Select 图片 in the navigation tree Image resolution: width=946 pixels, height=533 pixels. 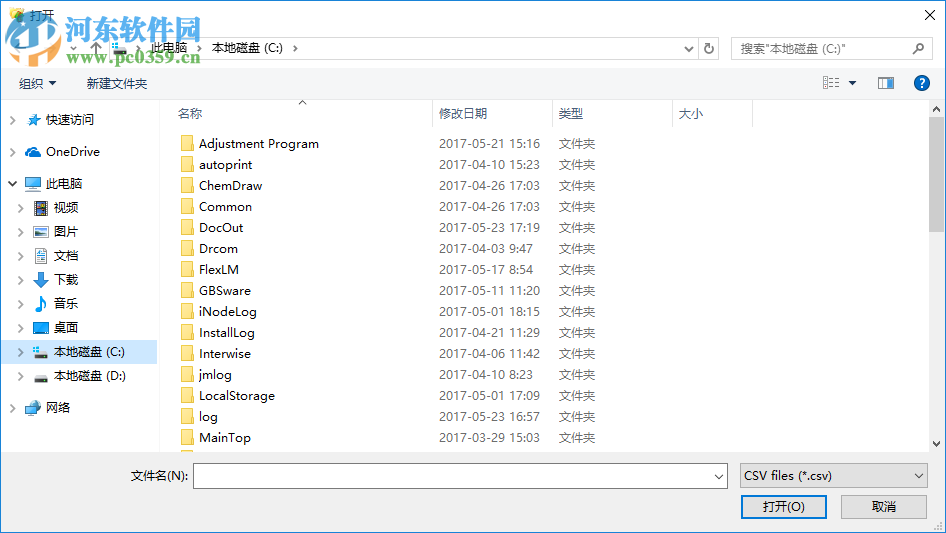tap(66, 232)
